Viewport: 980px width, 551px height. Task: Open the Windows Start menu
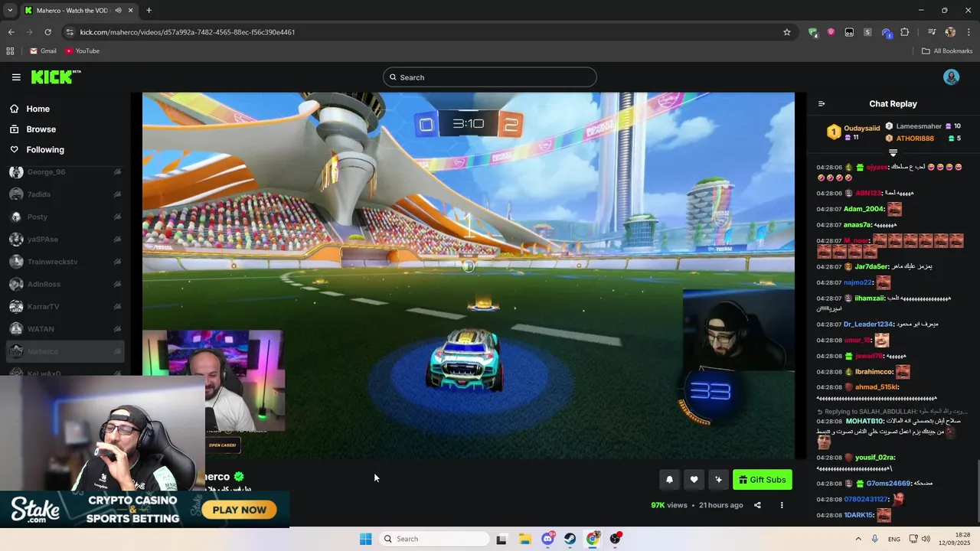click(366, 539)
